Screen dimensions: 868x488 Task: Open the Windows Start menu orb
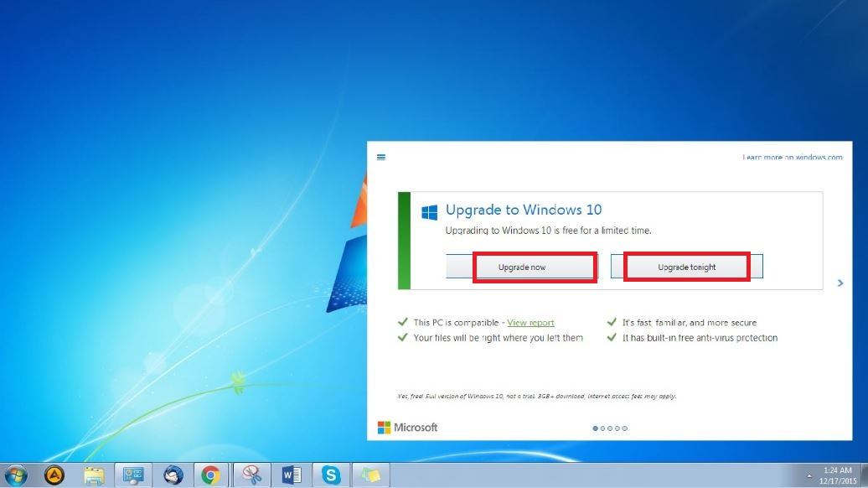(x=15, y=475)
